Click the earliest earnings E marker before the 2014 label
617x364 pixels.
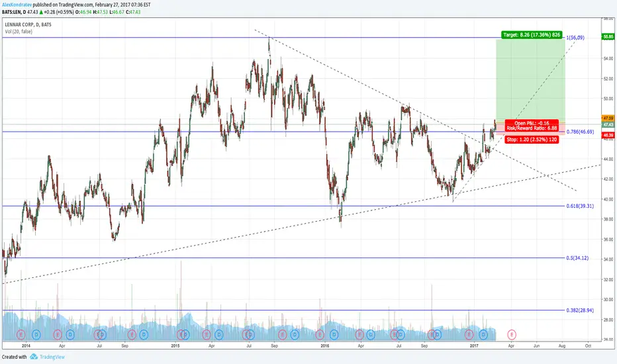tap(21, 335)
